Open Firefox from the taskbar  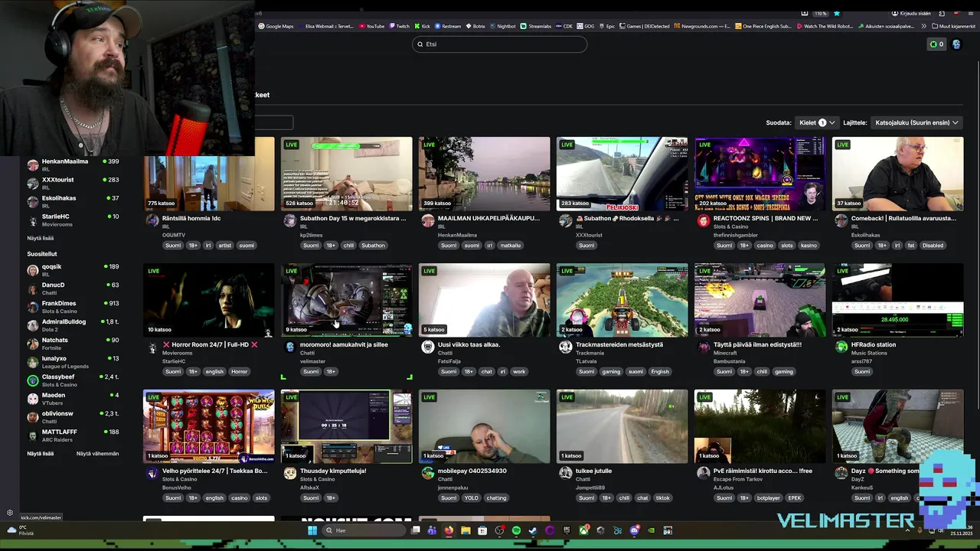point(449,530)
